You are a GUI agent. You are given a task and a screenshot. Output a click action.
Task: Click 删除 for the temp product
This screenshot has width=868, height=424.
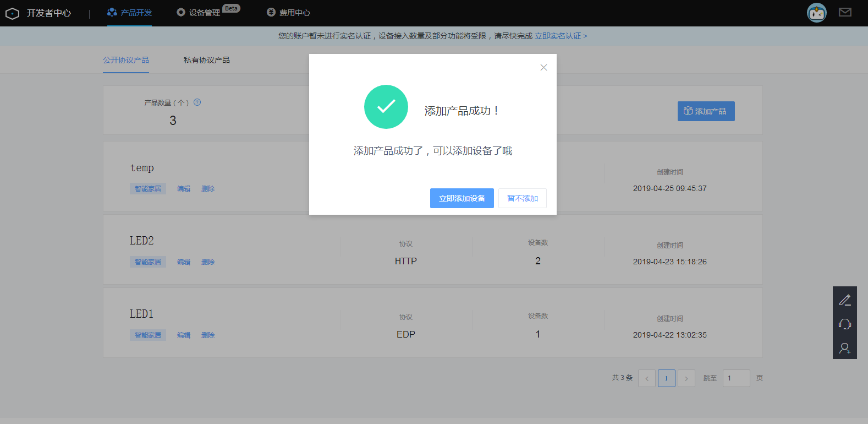[x=208, y=189]
